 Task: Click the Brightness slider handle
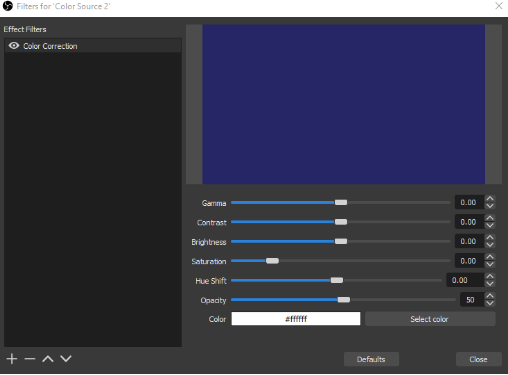pos(341,241)
